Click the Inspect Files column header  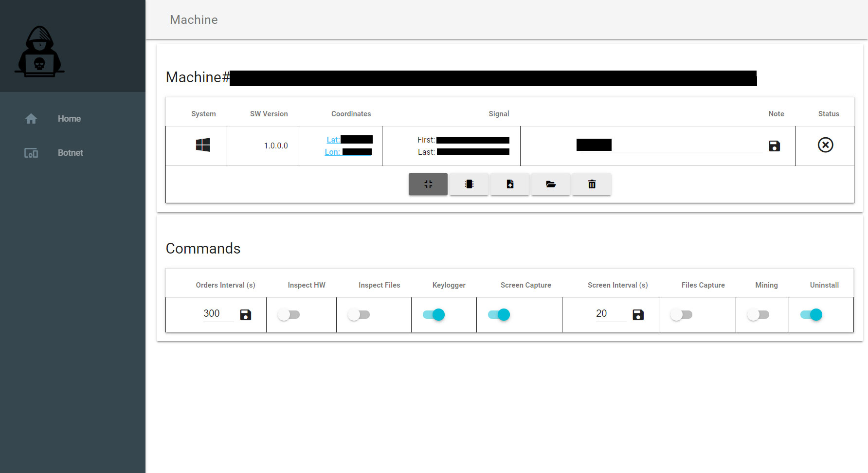pos(380,285)
